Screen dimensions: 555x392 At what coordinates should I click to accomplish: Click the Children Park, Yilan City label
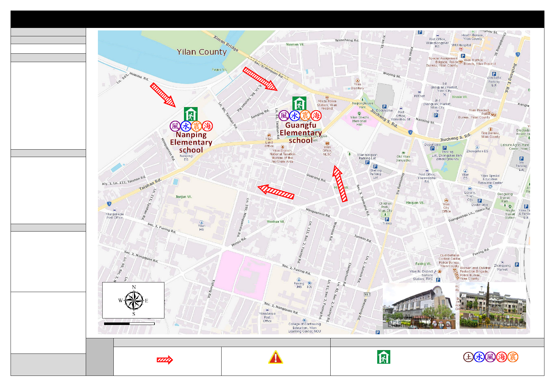(x=385, y=207)
